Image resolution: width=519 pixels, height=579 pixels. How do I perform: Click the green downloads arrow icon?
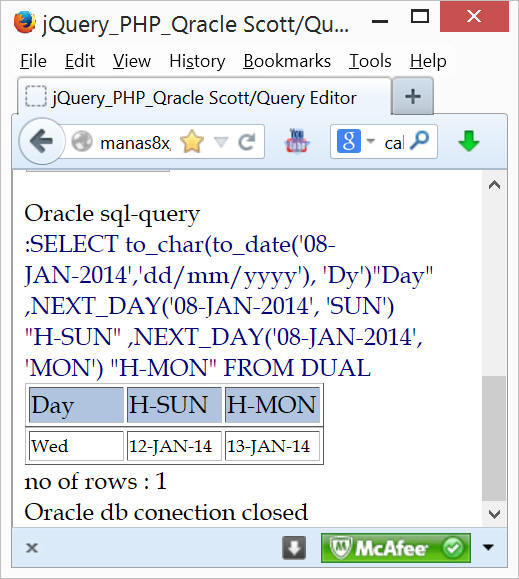[x=469, y=141]
